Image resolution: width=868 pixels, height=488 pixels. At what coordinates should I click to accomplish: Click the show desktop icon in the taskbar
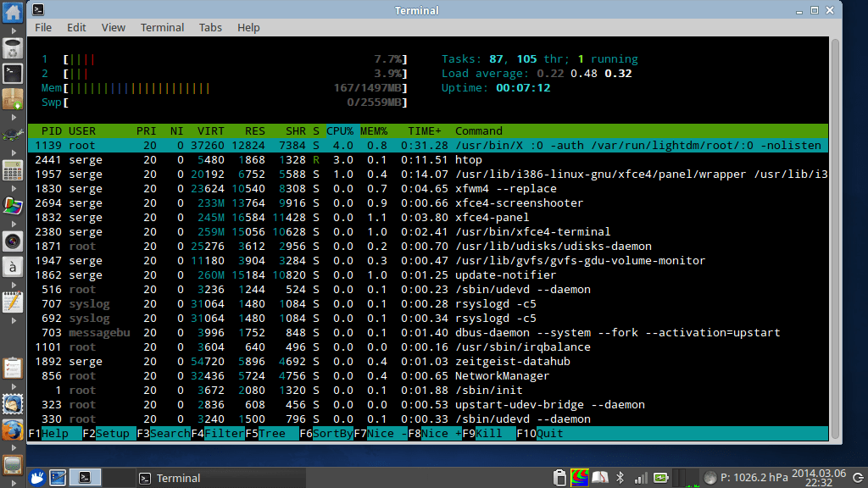[58, 478]
